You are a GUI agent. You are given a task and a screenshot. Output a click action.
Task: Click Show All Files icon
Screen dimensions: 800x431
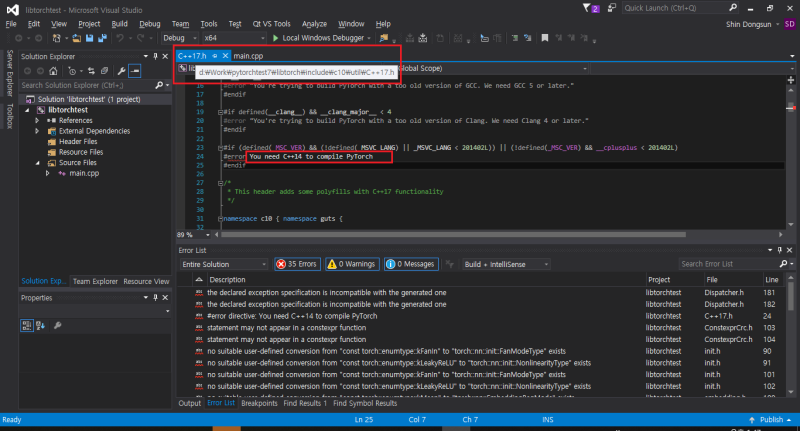point(104,71)
